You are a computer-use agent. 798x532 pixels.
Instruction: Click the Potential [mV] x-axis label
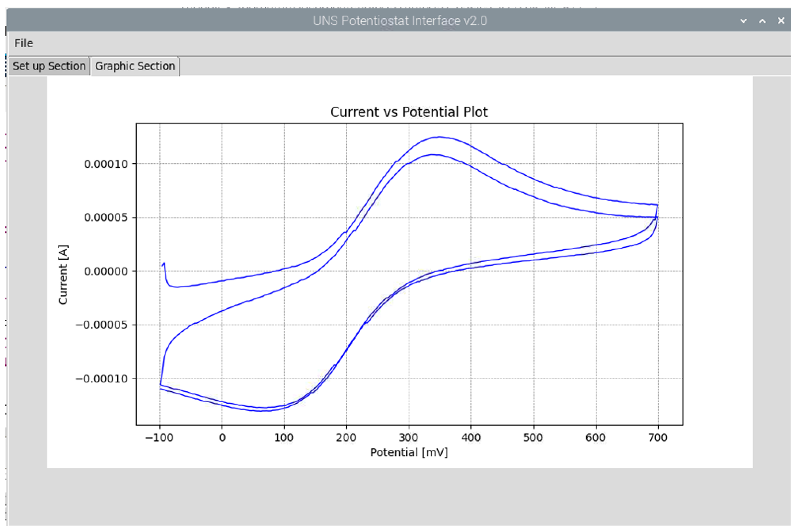click(409, 452)
